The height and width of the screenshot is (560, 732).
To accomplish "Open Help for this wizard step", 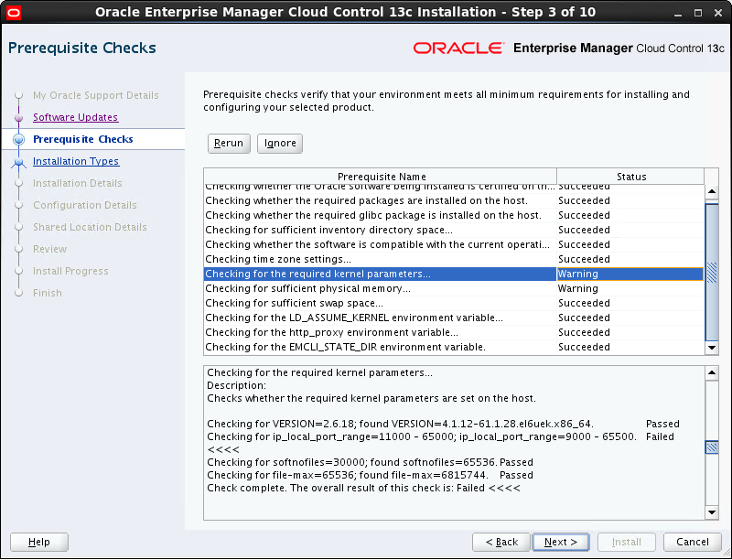I will click(38, 542).
